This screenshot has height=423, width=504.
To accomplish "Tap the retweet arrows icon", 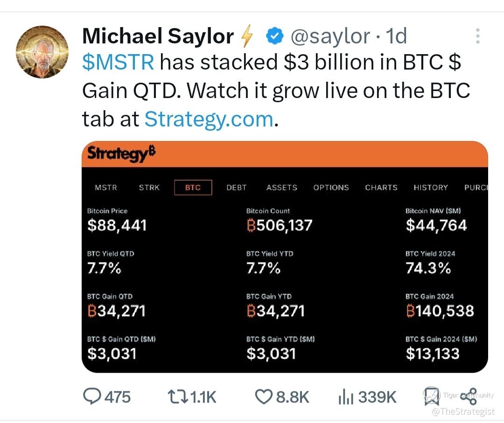I will coord(178,397).
